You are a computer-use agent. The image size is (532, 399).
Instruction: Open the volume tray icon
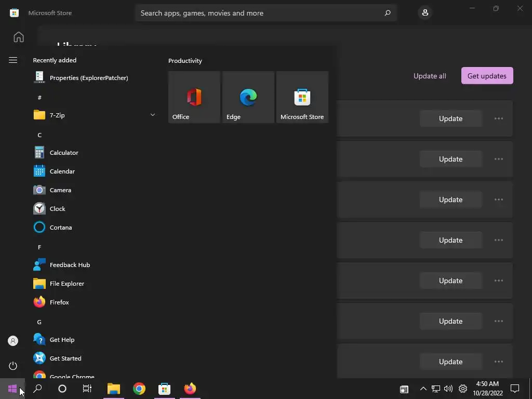(x=448, y=389)
